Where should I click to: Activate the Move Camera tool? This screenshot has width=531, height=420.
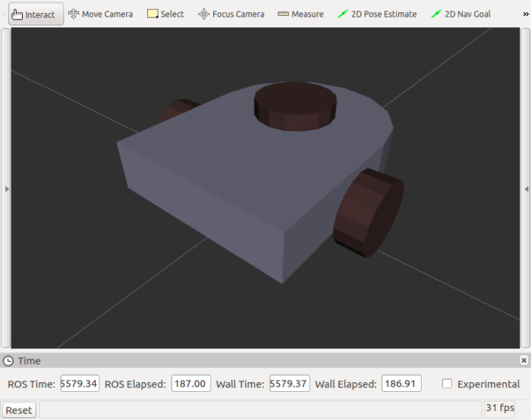[100, 14]
